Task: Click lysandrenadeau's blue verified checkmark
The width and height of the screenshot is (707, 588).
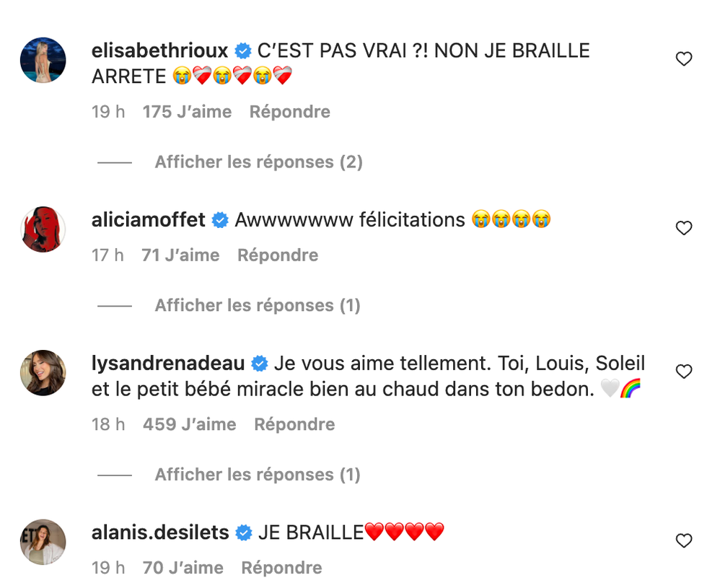Action: [x=259, y=364]
